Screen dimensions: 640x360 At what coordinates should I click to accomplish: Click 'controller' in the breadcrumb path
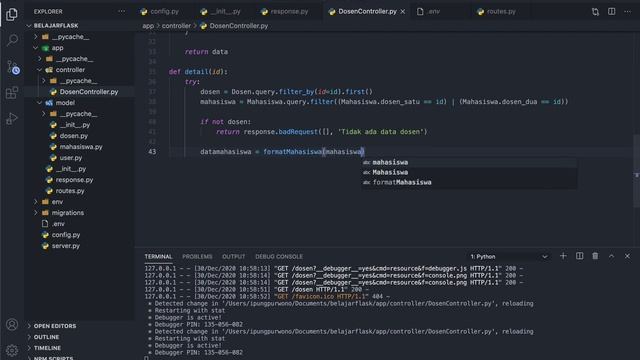tap(176, 26)
